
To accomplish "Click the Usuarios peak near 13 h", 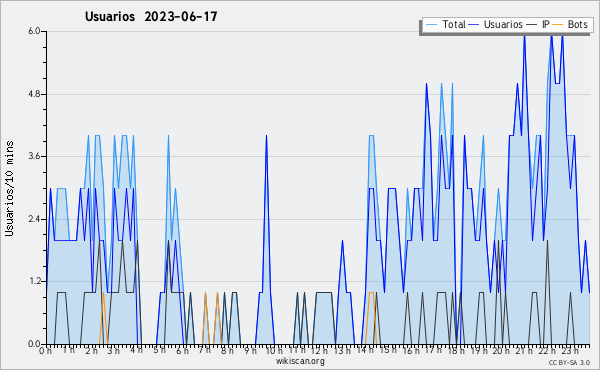I will click(x=342, y=241).
